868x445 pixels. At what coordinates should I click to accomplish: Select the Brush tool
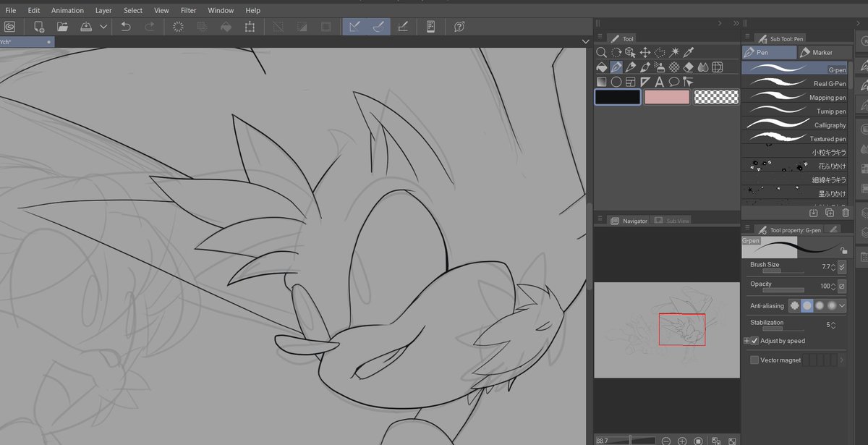pos(644,67)
